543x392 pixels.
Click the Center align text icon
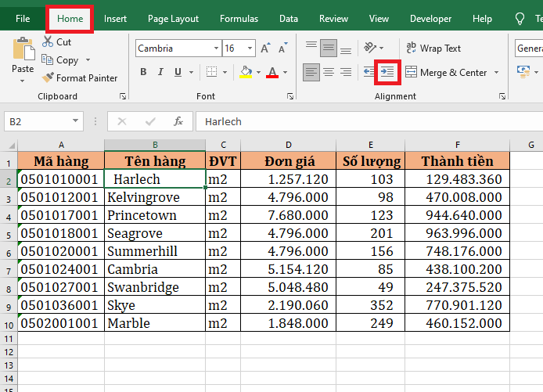point(329,73)
